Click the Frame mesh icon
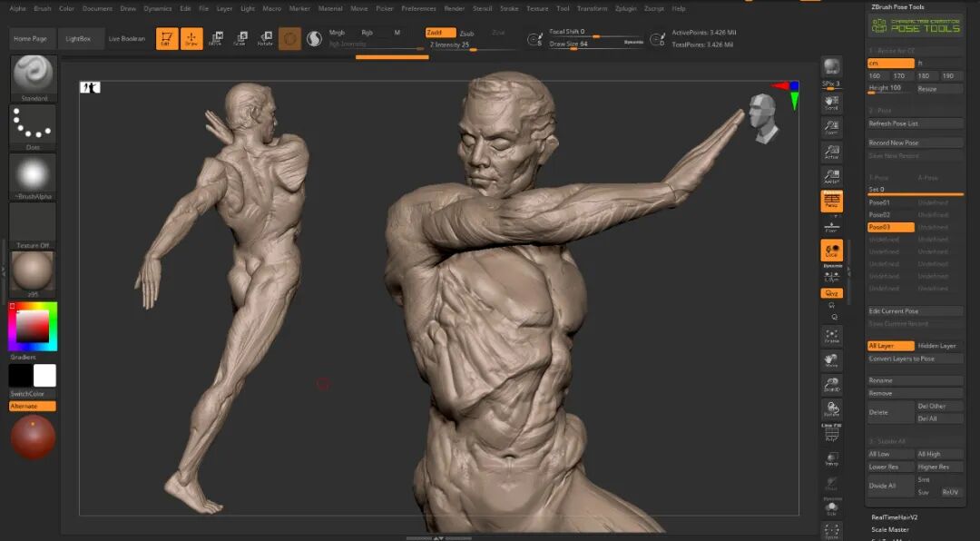This screenshot has width=980, height=541. (831, 337)
